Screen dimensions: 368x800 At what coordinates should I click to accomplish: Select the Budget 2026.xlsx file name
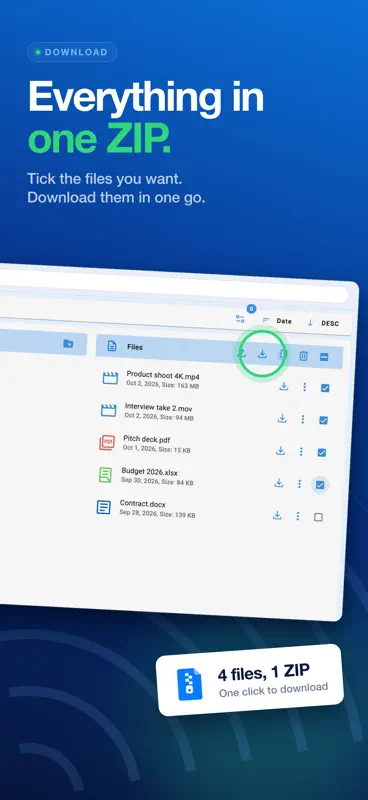[150, 472]
